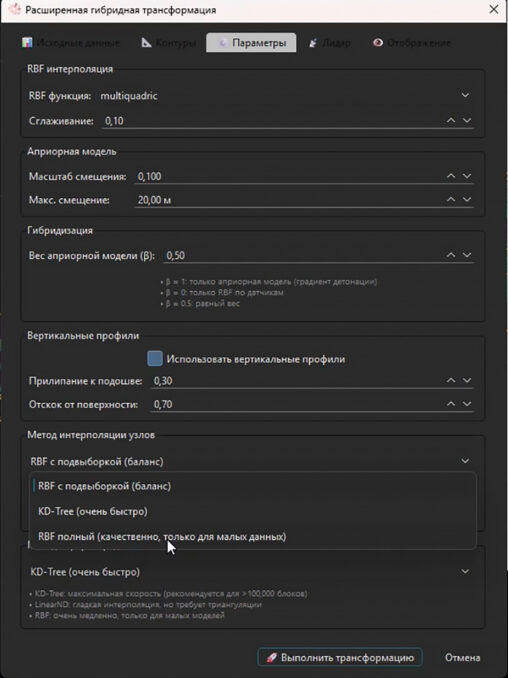508x678 pixels.
Task: Click into the Сглаживание input field
Action: 272,121
